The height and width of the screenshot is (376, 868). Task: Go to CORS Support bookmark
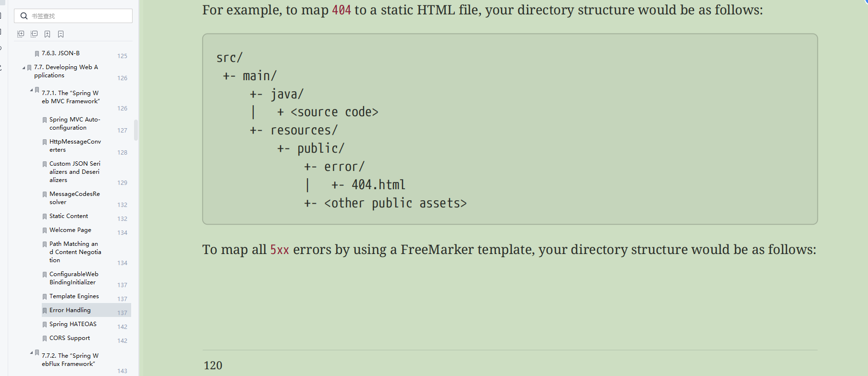70,338
